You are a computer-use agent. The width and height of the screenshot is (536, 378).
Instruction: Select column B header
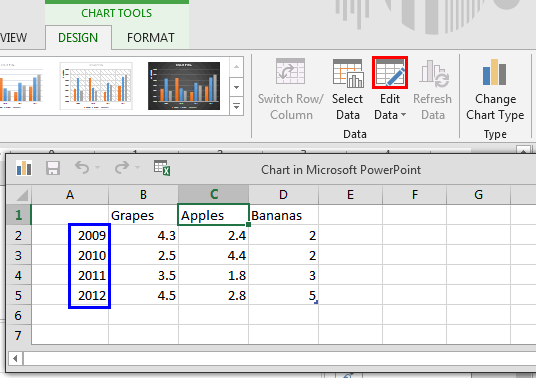143,195
